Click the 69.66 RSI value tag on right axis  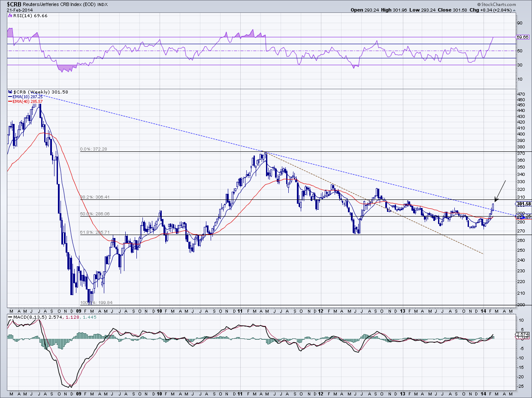coord(522,37)
